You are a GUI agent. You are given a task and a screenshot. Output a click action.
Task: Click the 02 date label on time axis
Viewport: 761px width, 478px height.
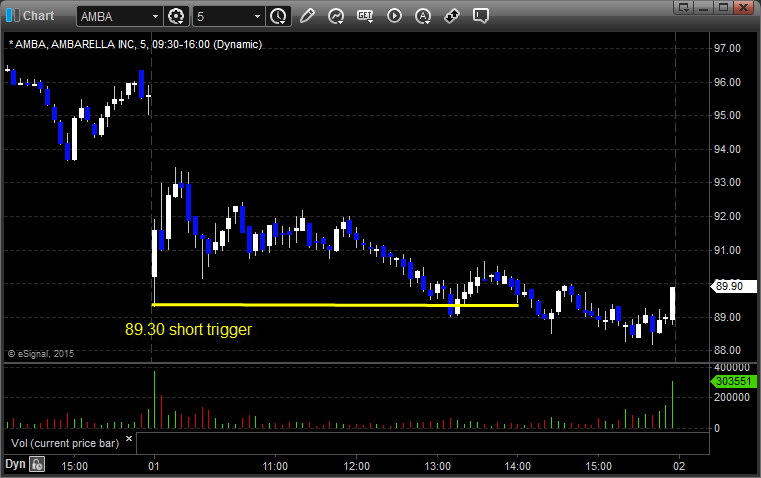click(x=679, y=466)
